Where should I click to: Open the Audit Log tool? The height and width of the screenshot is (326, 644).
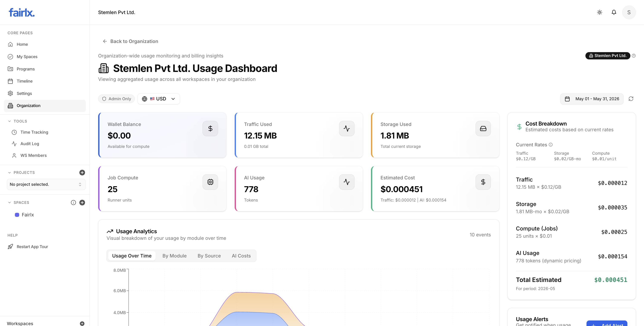pyautogui.click(x=30, y=144)
